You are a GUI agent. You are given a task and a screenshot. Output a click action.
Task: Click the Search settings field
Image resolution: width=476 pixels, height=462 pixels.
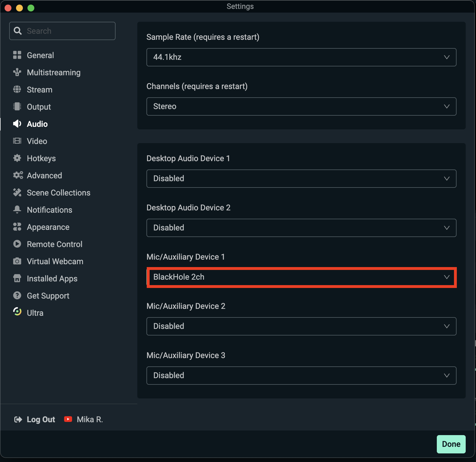tap(62, 31)
